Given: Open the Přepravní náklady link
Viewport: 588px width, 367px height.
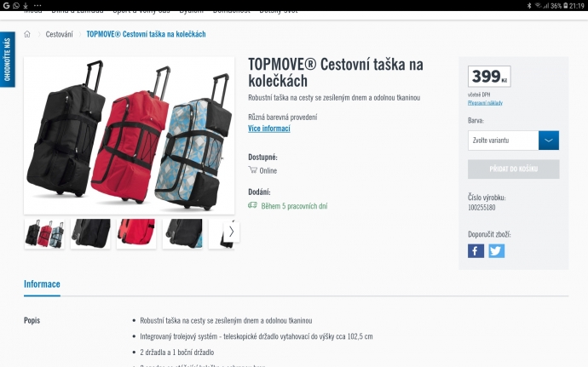Looking at the screenshot, I should coord(485,103).
